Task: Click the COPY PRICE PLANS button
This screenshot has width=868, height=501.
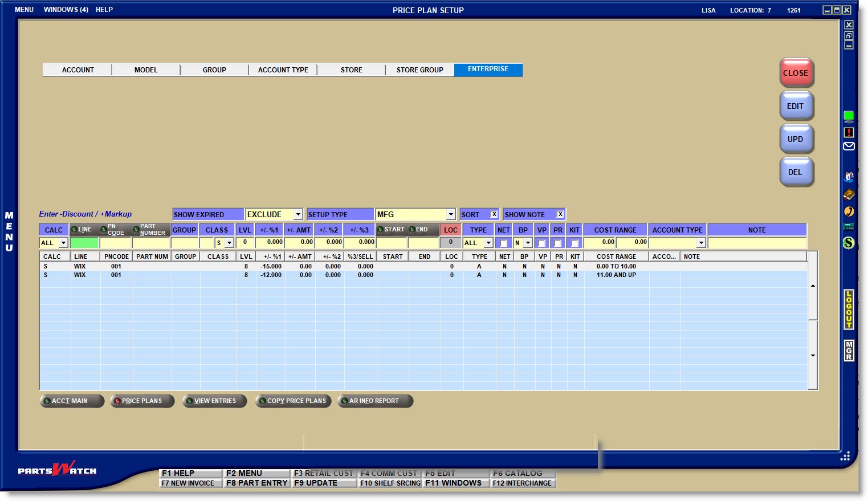Action: point(293,401)
